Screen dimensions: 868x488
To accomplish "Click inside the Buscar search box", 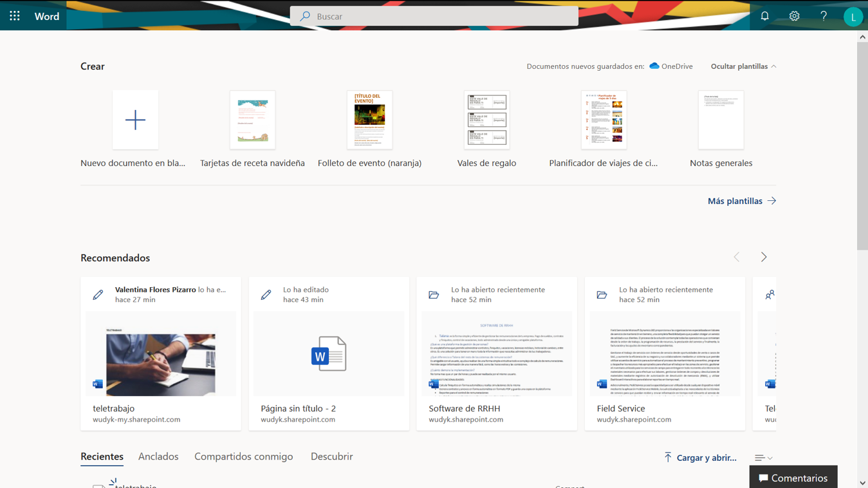I will click(x=434, y=16).
